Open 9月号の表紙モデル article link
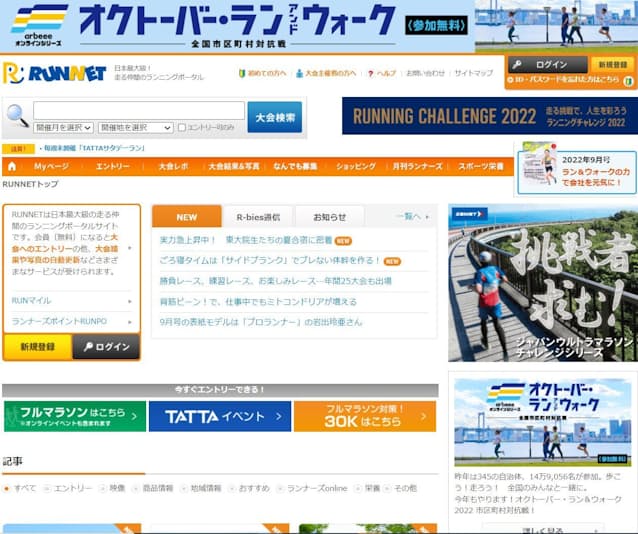 click(x=261, y=322)
